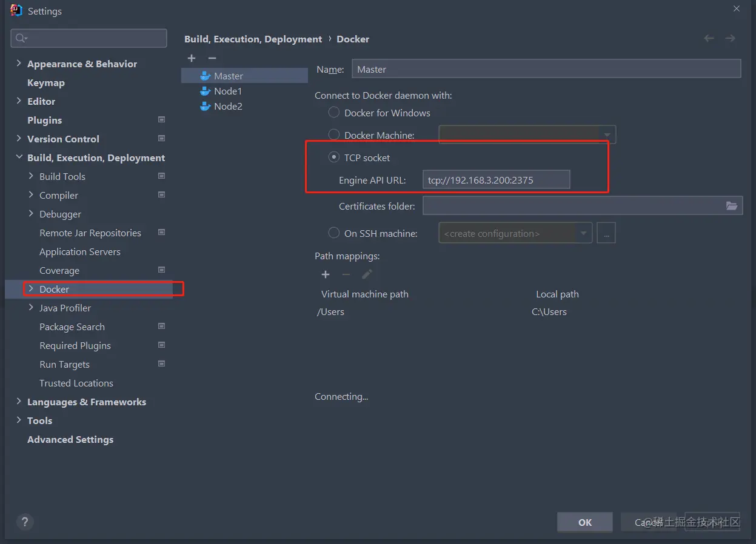This screenshot has height=544, width=756.
Task: Browse for certificates folder
Action: [732, 206]
